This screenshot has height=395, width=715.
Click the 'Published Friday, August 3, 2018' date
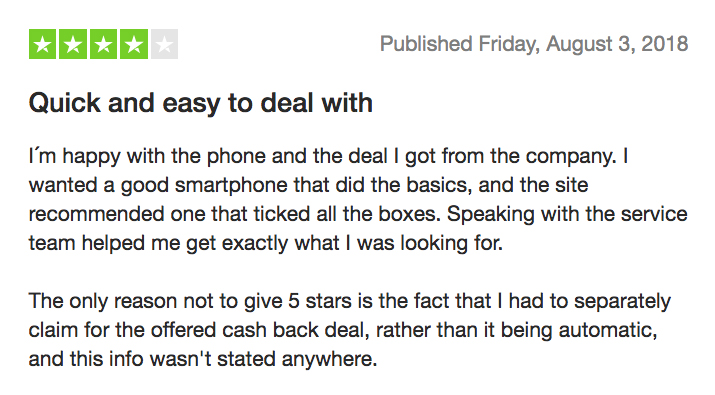(534, 44)
